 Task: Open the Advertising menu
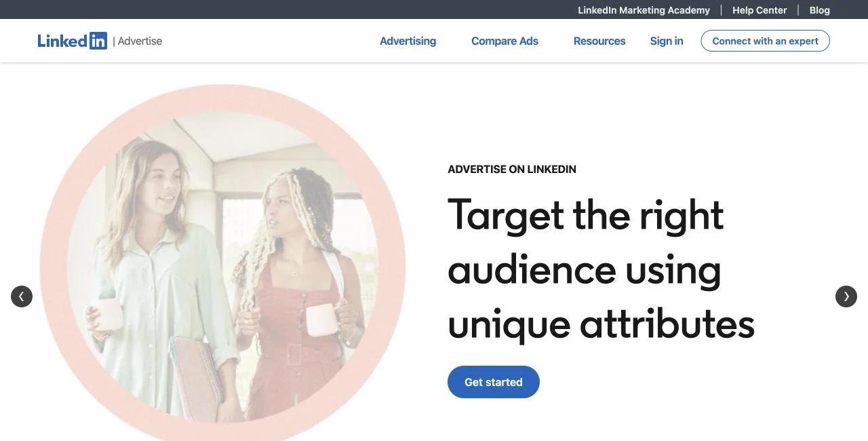408,41
